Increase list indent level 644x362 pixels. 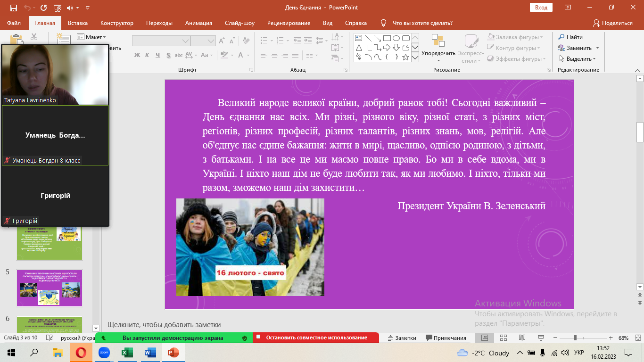(x=307, y=41)
